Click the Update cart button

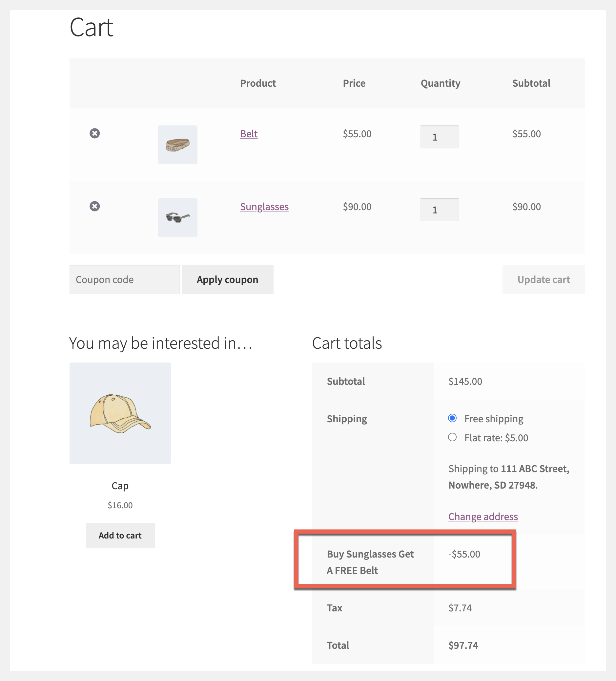pyautogui.click(x=544, y=280)
